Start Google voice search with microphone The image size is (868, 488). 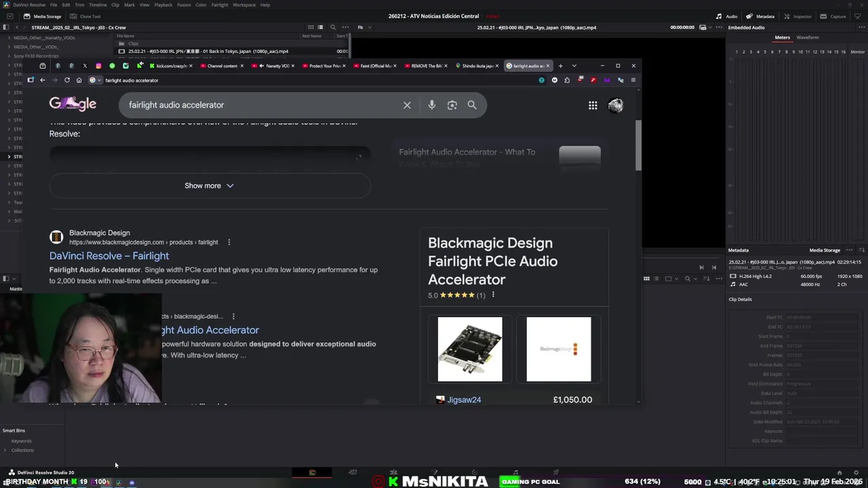[x=431, y=105]
